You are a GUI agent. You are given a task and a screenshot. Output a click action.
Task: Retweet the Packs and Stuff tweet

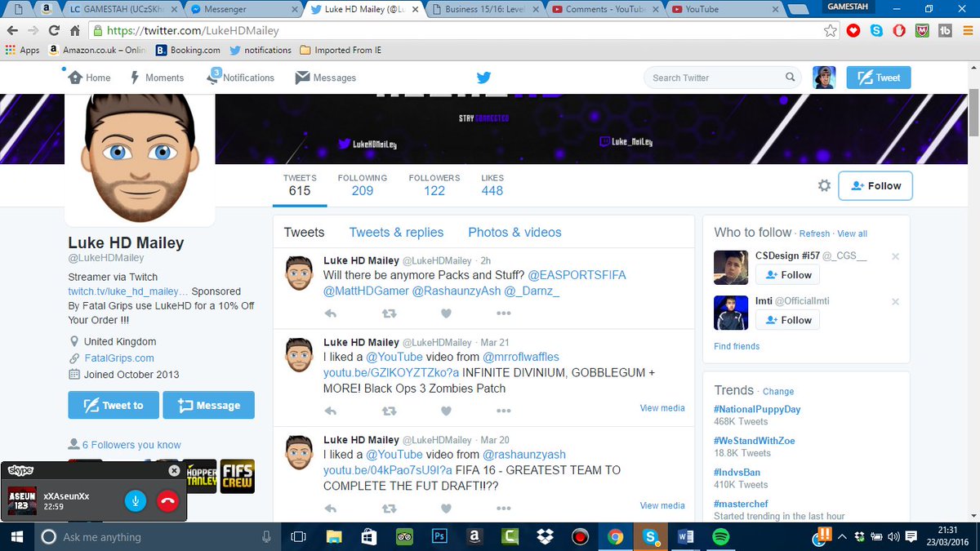(389, 313)
